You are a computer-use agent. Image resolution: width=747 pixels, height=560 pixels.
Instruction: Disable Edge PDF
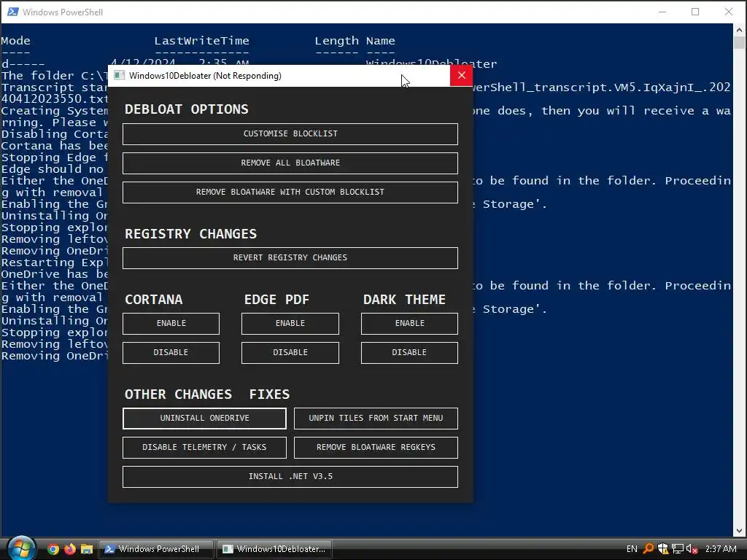click(290, 352)
